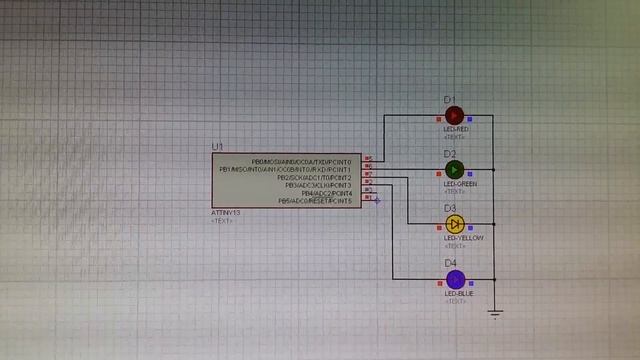The width and height of the screenshot is (640, 360).
Task: Click the LED-YELLOW value label
Action: coord(464,238)
